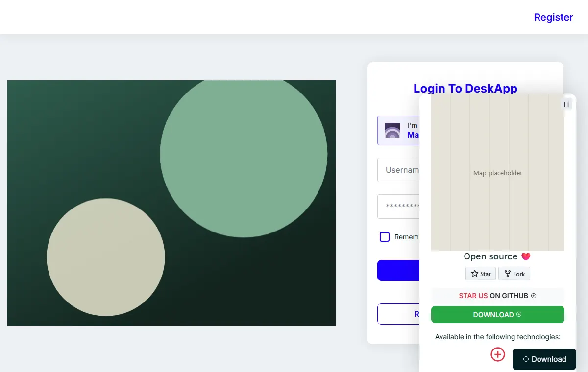Click the green circles illustration image
The image size is (588, 372).
tap(171, 203)
